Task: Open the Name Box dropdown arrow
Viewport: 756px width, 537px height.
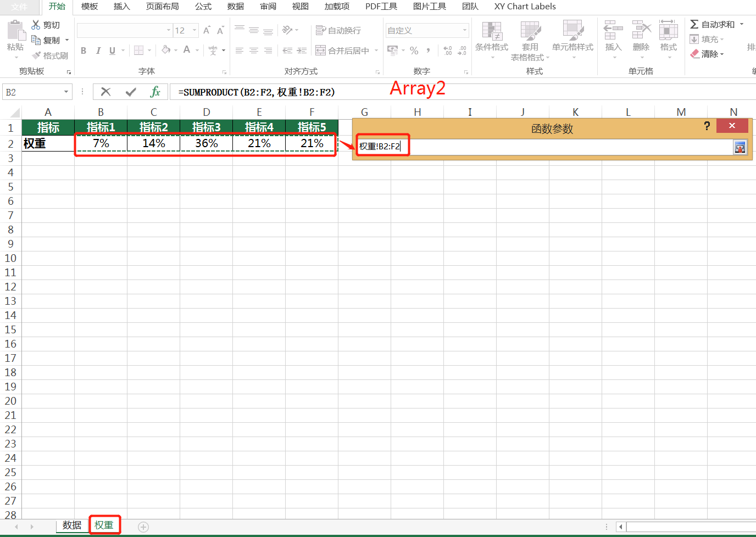Action: click(66, 92)
